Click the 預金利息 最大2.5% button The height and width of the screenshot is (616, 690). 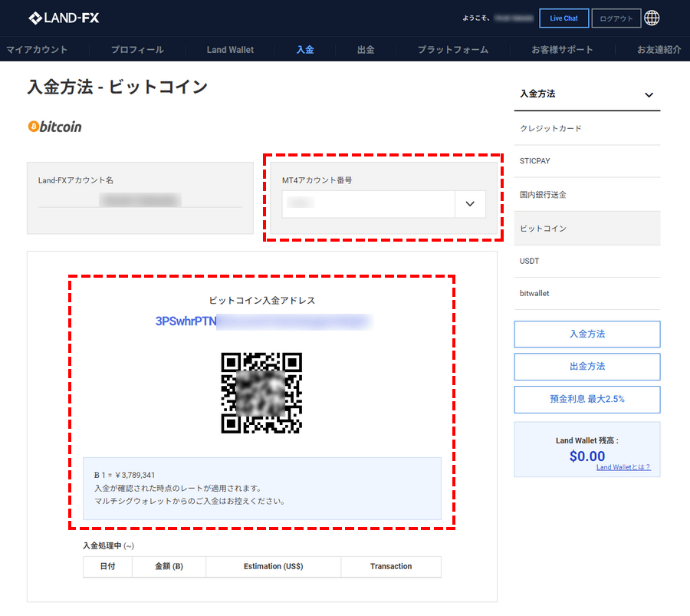coord(587,400)
